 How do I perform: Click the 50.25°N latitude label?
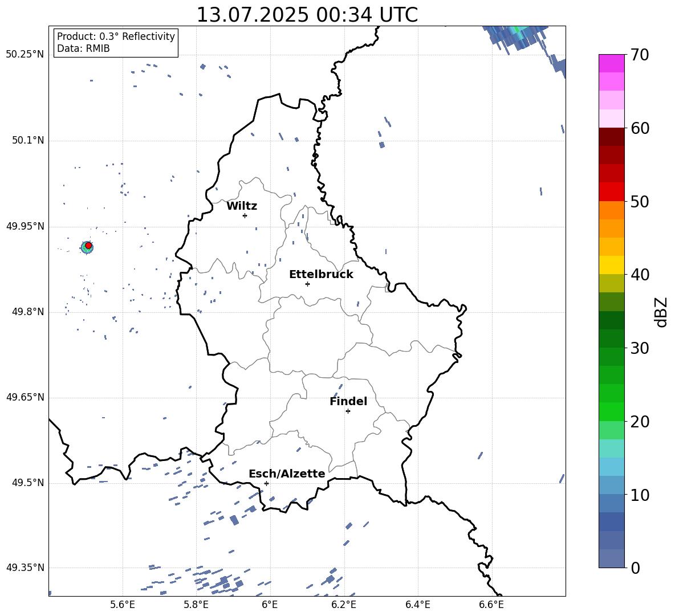click(25, 55)
